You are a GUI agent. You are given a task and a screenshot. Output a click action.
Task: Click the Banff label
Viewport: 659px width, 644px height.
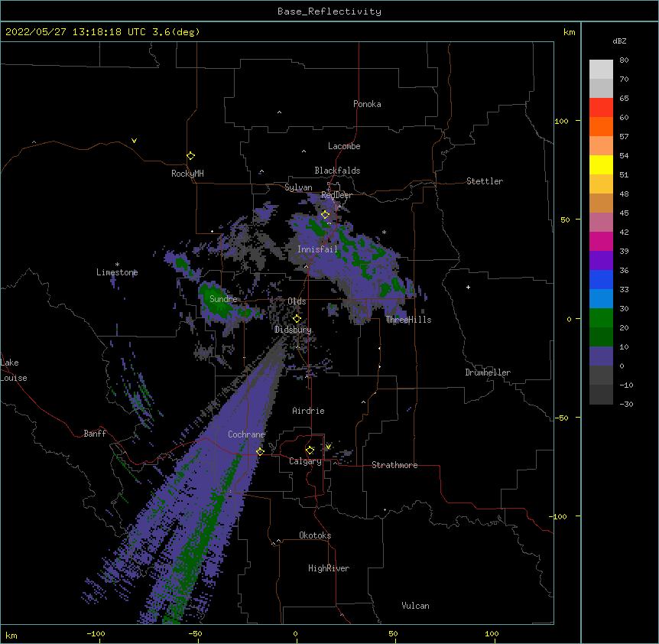pyautogui.click(x=95, y=434)
